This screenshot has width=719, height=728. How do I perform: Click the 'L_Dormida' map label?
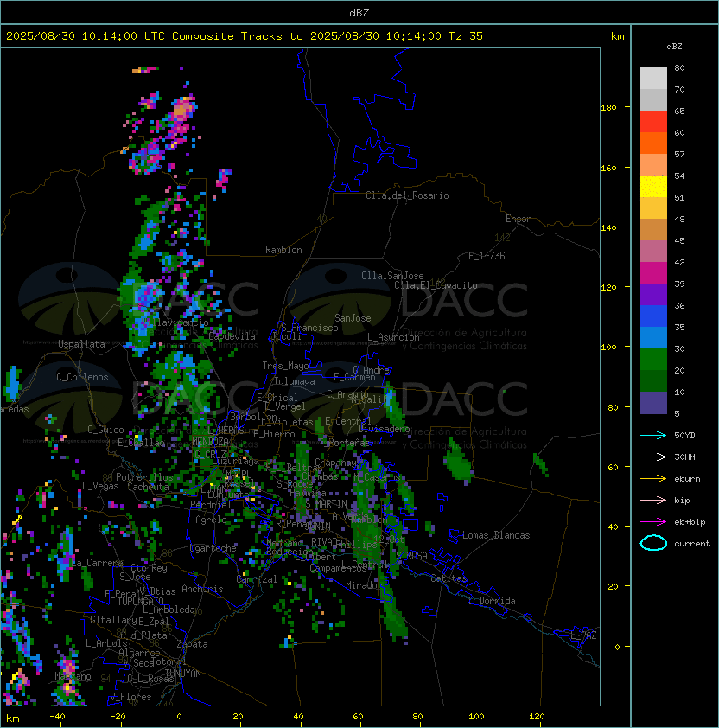tap(492, 601)
